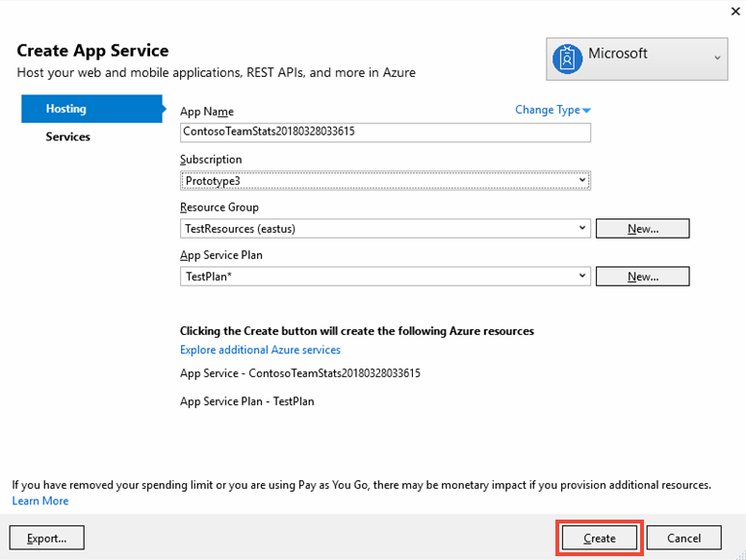Open the Change Type dropdown
Screen dimensions: 746x560
pos(553,110)
